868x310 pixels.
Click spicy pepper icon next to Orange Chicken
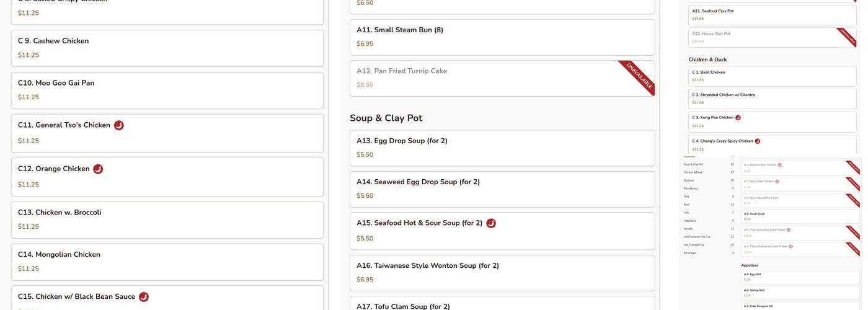pos(98,169)
